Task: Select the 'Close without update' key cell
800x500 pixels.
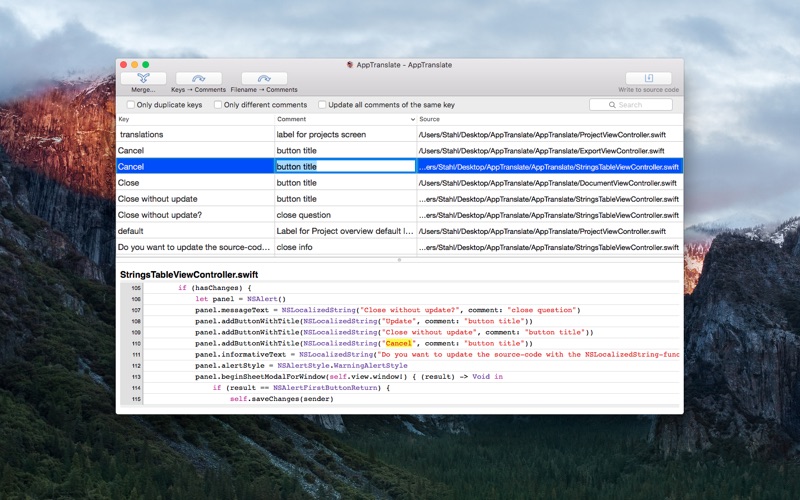Action: click(195, 199)
